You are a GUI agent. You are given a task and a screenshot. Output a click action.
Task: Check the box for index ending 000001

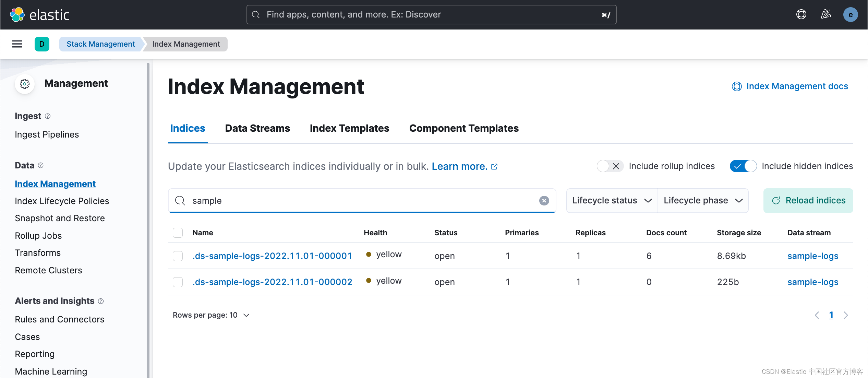pos(178,256)
